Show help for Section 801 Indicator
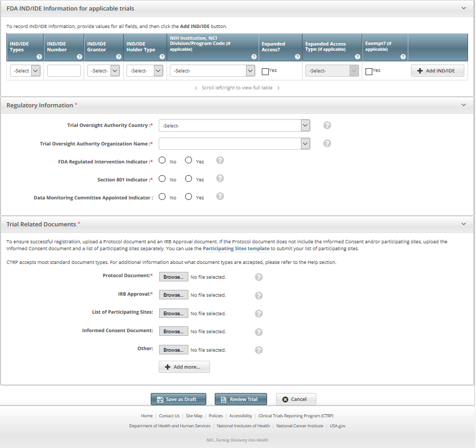 [x=220, y=178]
